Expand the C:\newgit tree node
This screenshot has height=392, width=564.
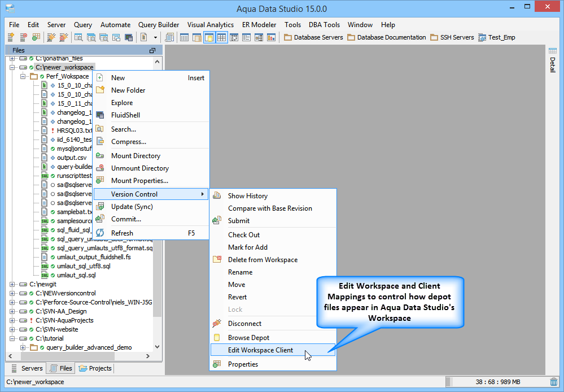[x=12, y=284]
